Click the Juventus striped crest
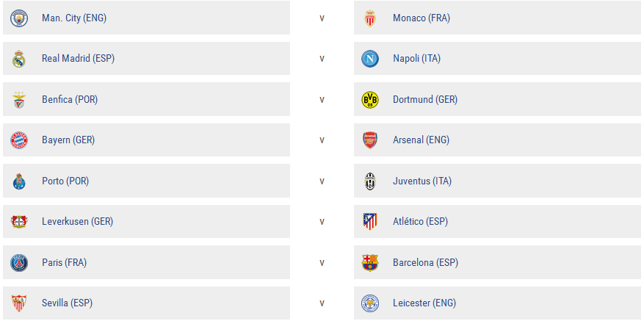The image size is (644, 321). click(370, 181)
